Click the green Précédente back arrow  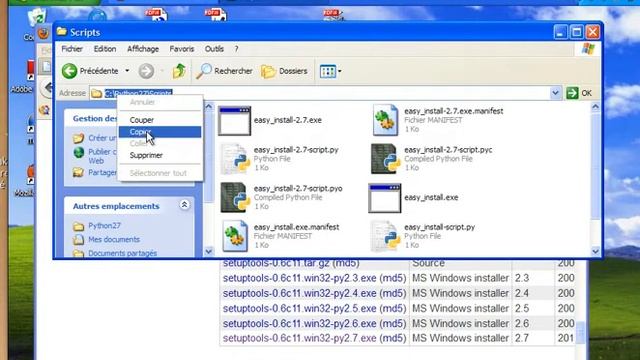69,71
